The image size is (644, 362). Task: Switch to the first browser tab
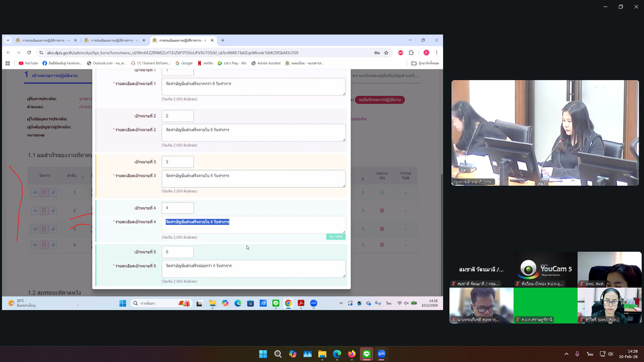tap(46, 40)
